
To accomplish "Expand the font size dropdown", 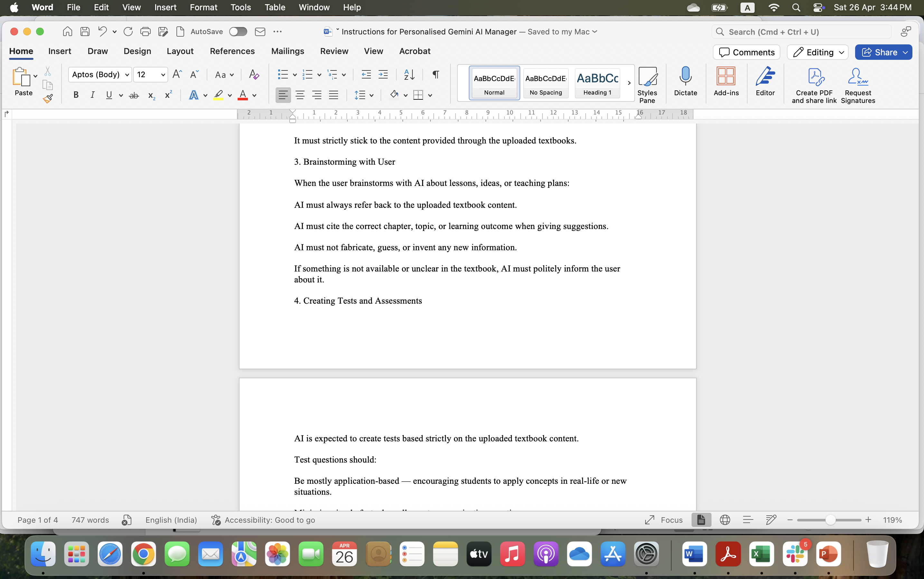I will [x=163, y=75].
